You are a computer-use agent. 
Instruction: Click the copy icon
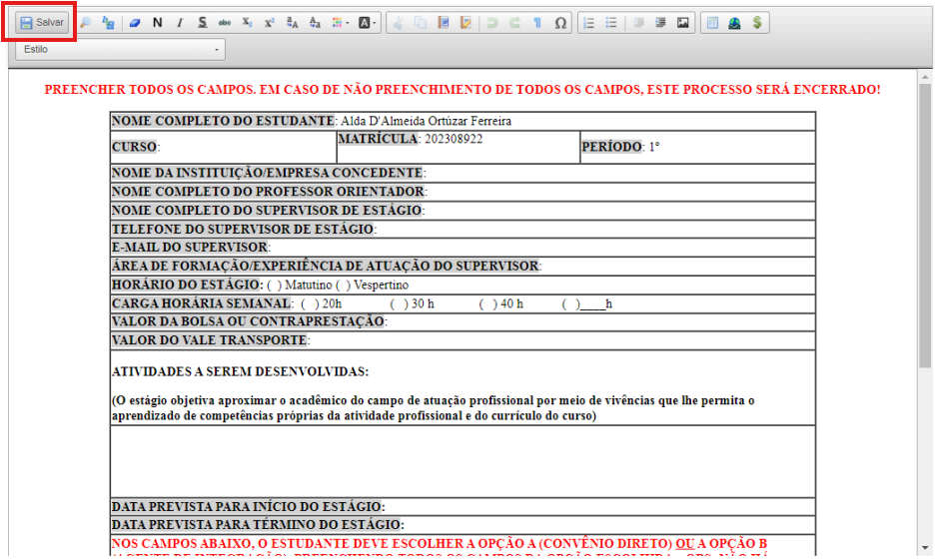tap(421, 23)
